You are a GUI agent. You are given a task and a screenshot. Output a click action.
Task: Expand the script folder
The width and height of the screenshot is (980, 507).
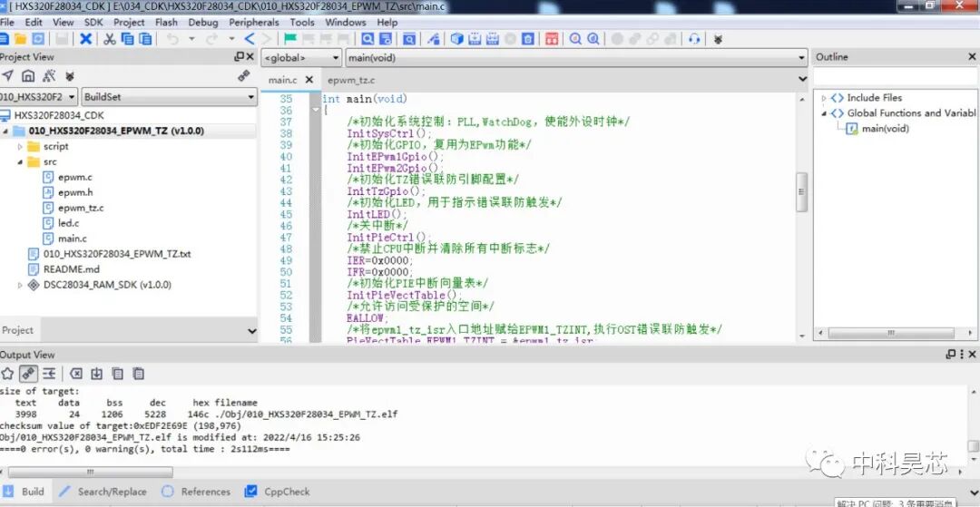(20, 147)
